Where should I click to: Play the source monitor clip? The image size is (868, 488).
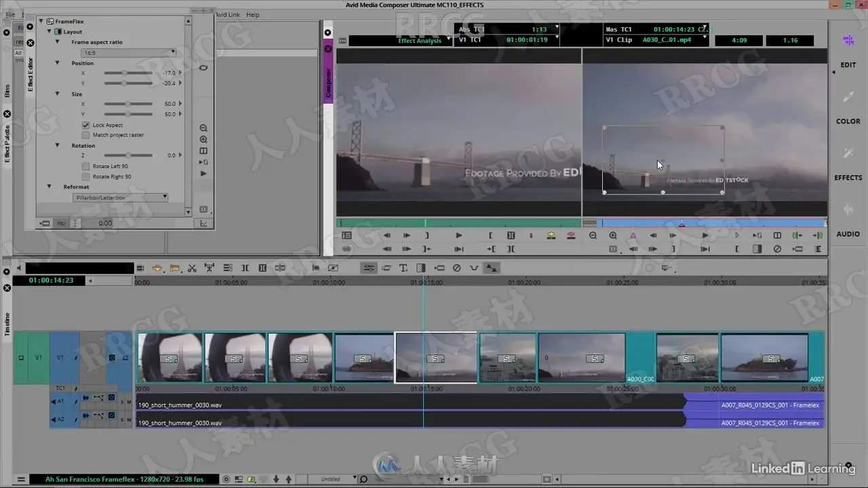[459, 236]
